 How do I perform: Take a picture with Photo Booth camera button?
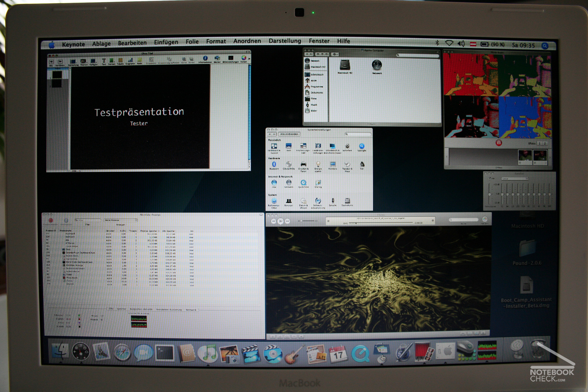pos(498,143)
